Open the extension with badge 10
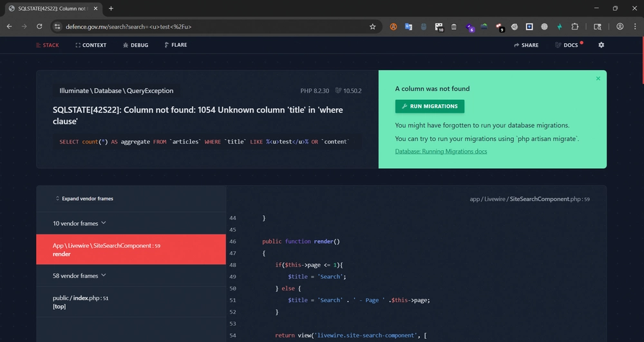Viewport: 644px width, 342px height. [x=439, y=27]
